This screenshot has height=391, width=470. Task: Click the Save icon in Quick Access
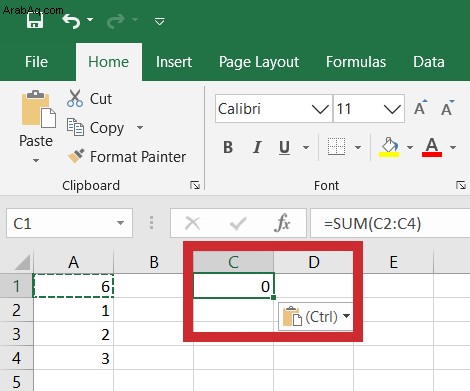click(x=35, y=21)
